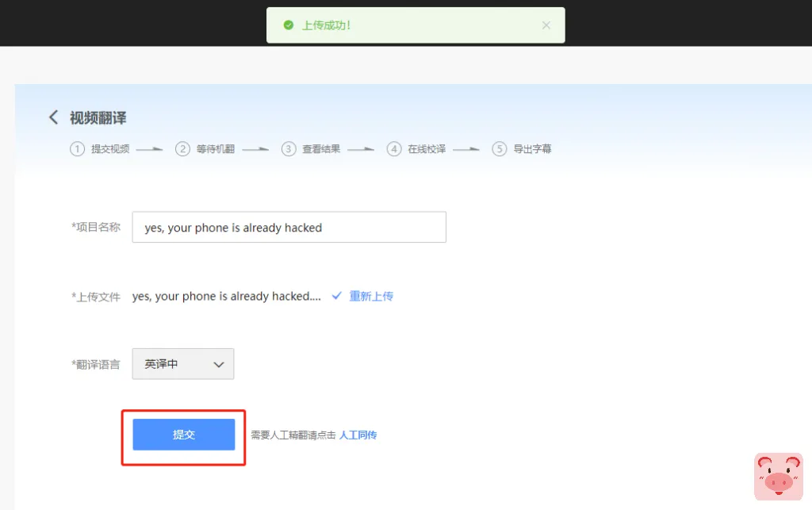Select step 3 查看结果
Viewport: 812px width, 510px height.
[311, 149]
